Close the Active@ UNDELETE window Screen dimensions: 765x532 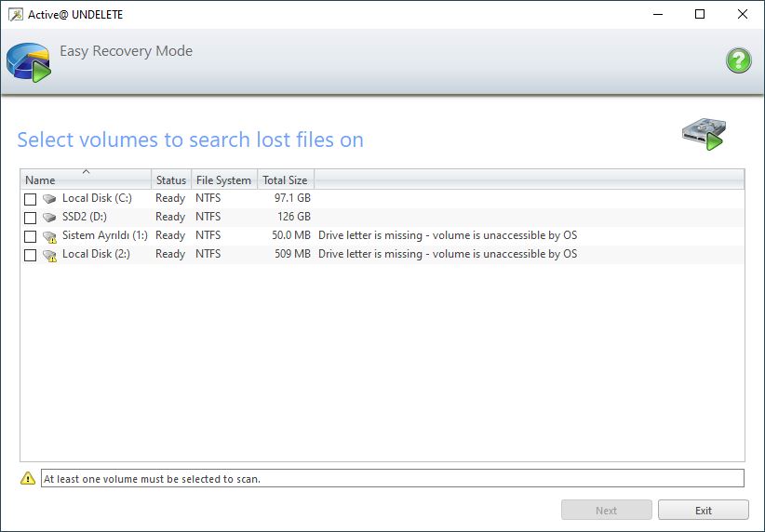tap(742, 14)
